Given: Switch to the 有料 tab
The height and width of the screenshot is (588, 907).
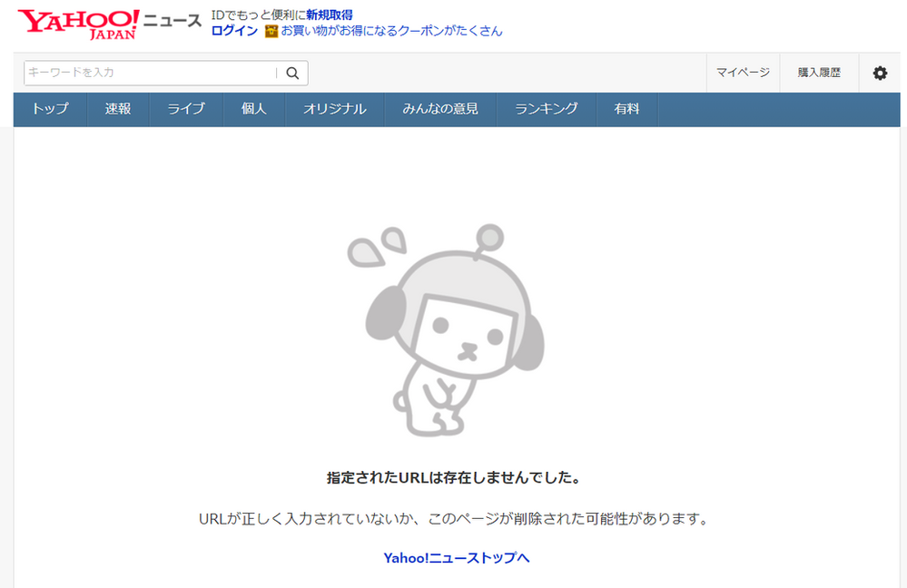Looking at the screenshot, I should (627, 109).
